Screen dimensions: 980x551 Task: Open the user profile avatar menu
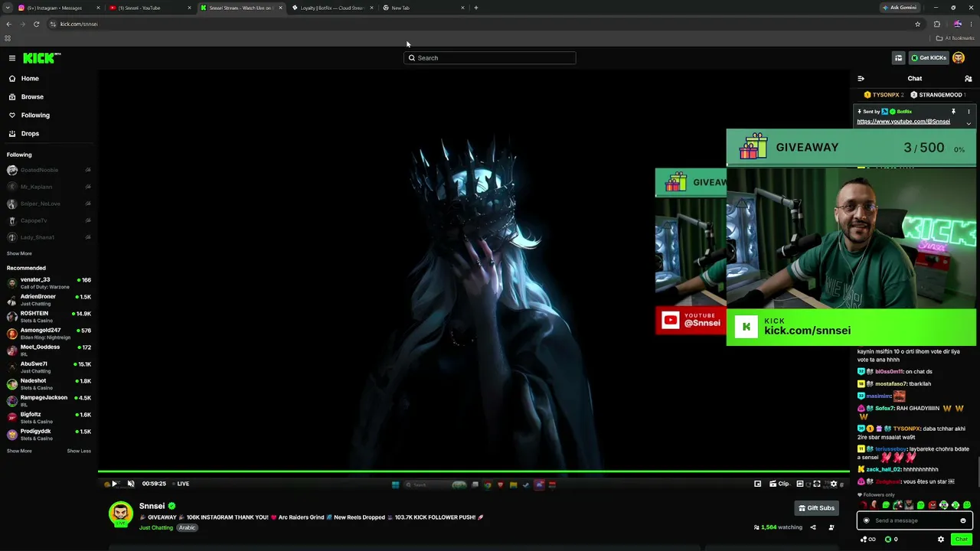tap(959, 58)
